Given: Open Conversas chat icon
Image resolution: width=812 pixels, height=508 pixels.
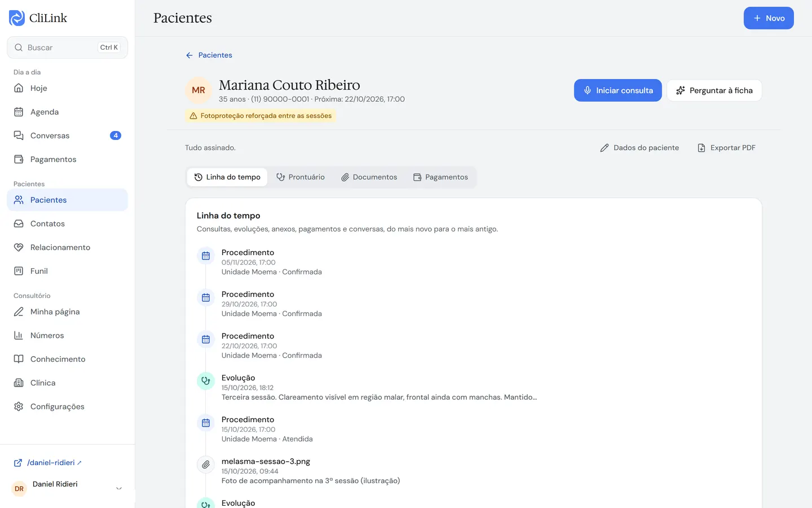Looking at the screenshot, I should coord(19,135).
